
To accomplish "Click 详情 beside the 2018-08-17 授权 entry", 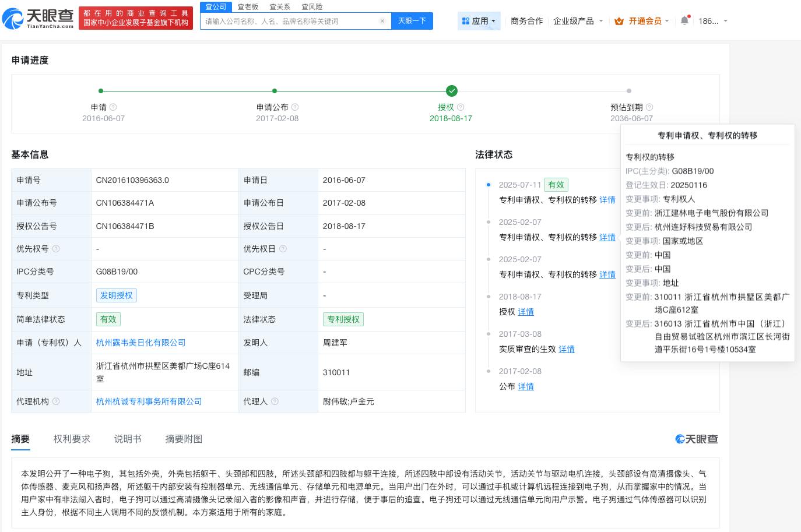I will tap(525, 312).
